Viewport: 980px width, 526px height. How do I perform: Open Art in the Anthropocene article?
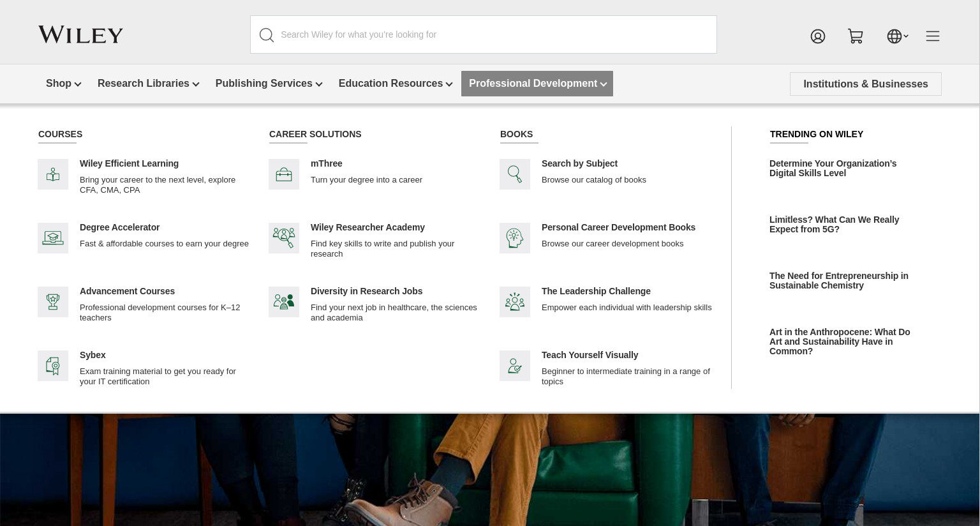click(840, 342)
